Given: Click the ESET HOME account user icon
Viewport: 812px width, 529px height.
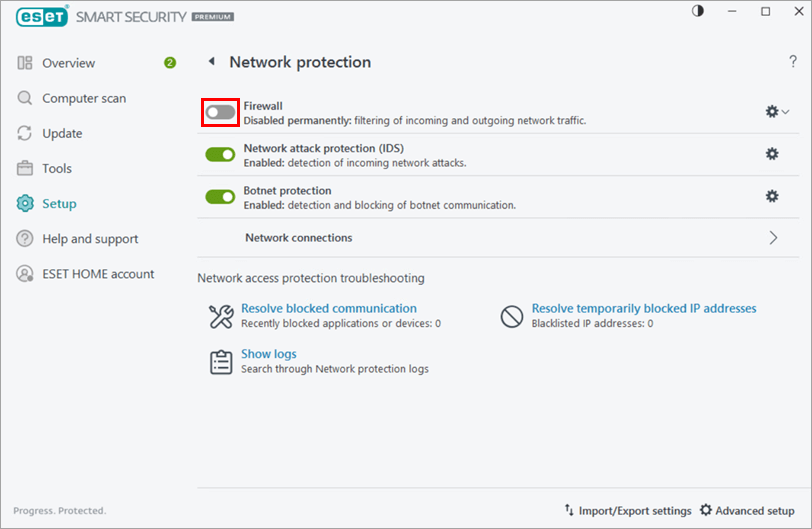Looking at the screenshot, I should click(x=24, y=274).
